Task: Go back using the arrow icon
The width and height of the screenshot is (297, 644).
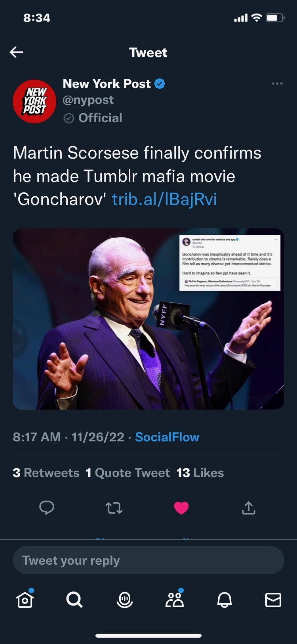Action: [17, 52]
